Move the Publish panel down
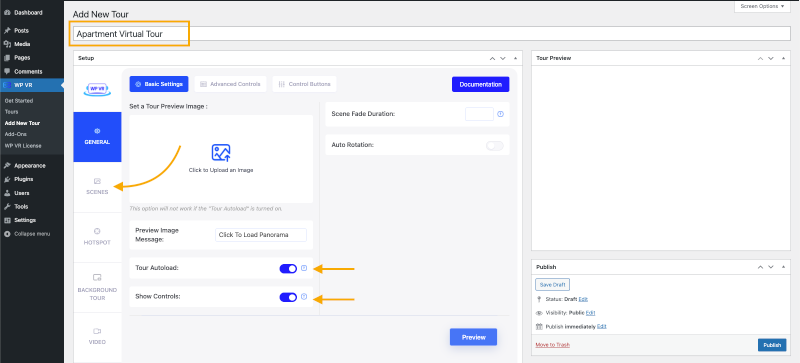The image size is (800, 363). (x=771, y=267)
